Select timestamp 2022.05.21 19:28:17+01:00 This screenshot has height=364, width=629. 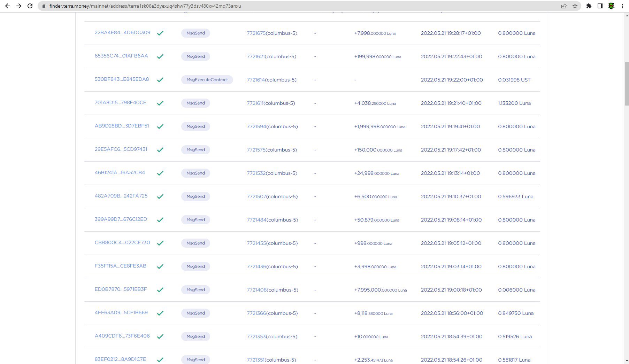coord(451,33)
